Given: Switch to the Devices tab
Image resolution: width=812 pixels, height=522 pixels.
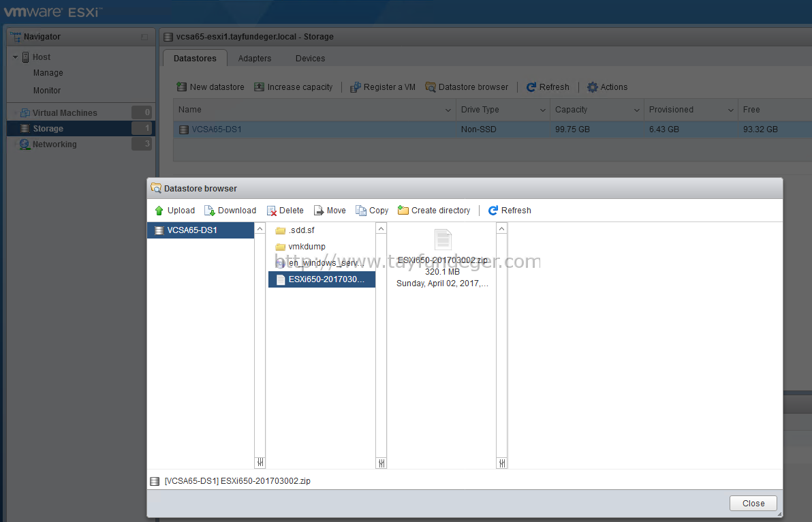Looking at the screenshot, I should 310,59.
